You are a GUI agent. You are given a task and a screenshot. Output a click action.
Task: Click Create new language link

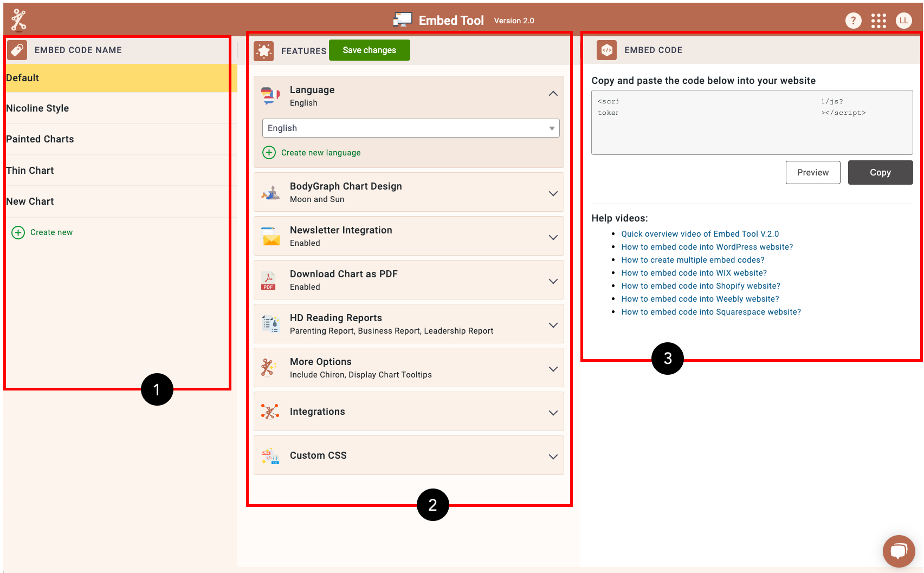point(321,153)
